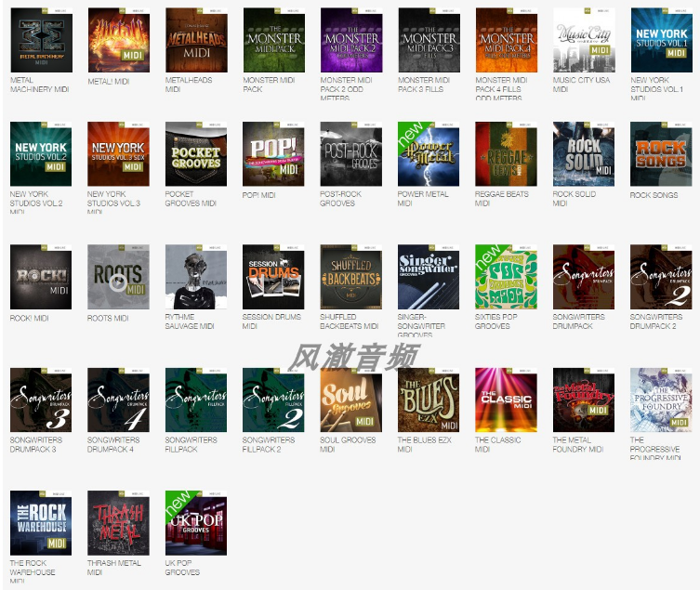The width and height of the screenshot is (700, 590).
Task: Click the 'METAL MACHINERY MIDI' title link
Action: 39,85
